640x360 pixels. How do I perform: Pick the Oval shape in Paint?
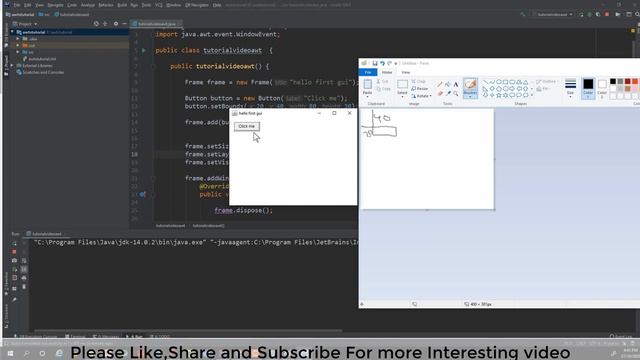498,82
